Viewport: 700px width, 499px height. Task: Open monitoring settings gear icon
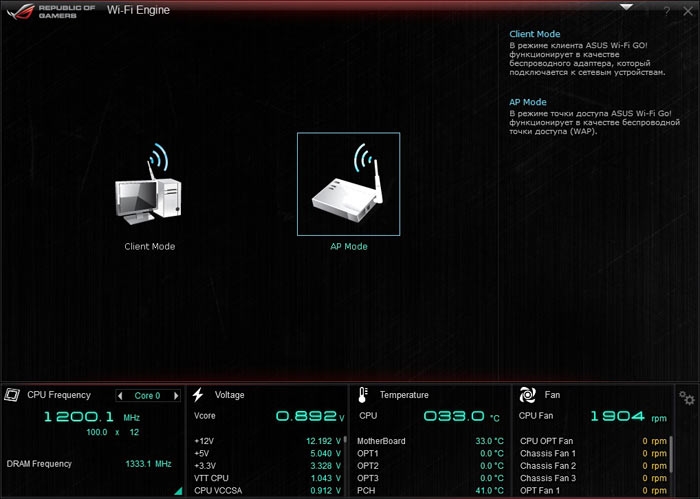coord(686,398)
